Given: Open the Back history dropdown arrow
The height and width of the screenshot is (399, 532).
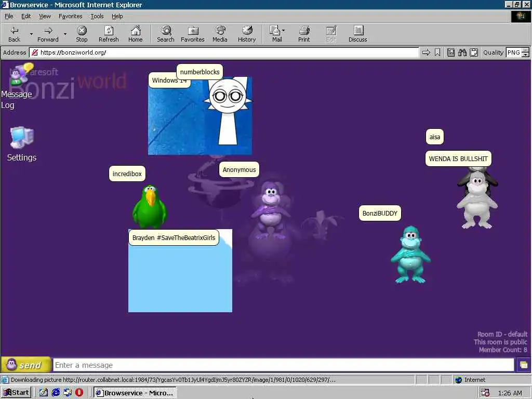Looking at the screenshot, I should [x=31, y=34].
